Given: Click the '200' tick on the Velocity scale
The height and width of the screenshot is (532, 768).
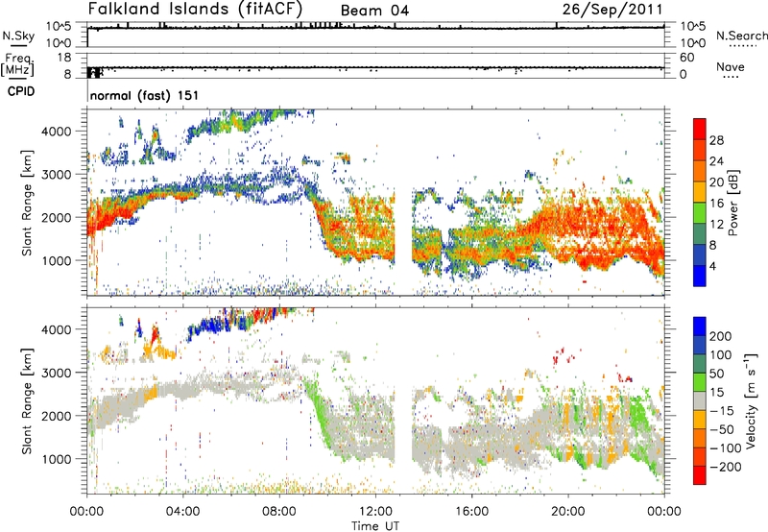Looking at the screenshot, I should coord(721,336).
